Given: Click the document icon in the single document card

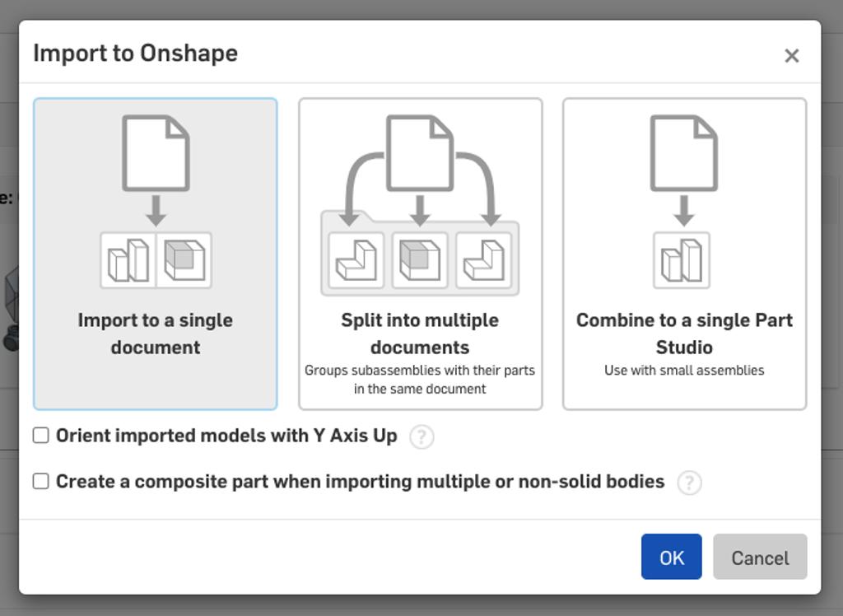Looking at the screenshot, I should point(155,151).
